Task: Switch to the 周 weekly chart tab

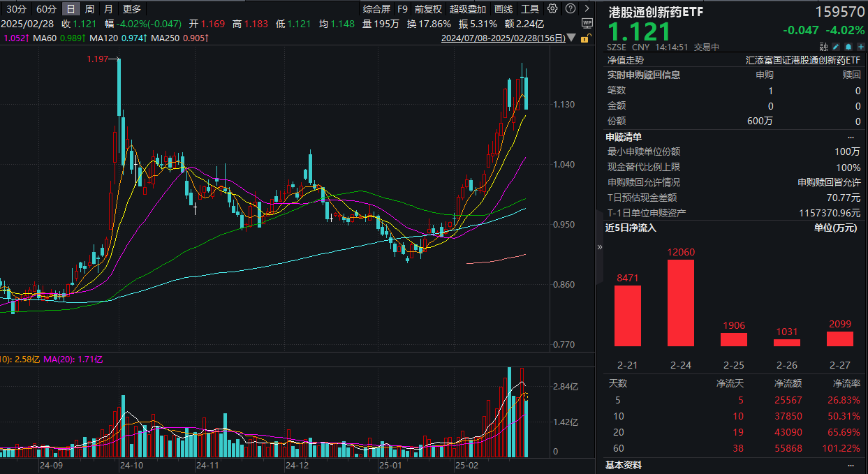Action: 90,9
